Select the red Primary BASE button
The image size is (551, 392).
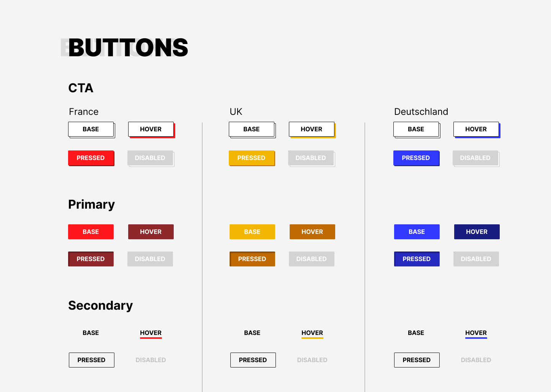click(91, 232)
